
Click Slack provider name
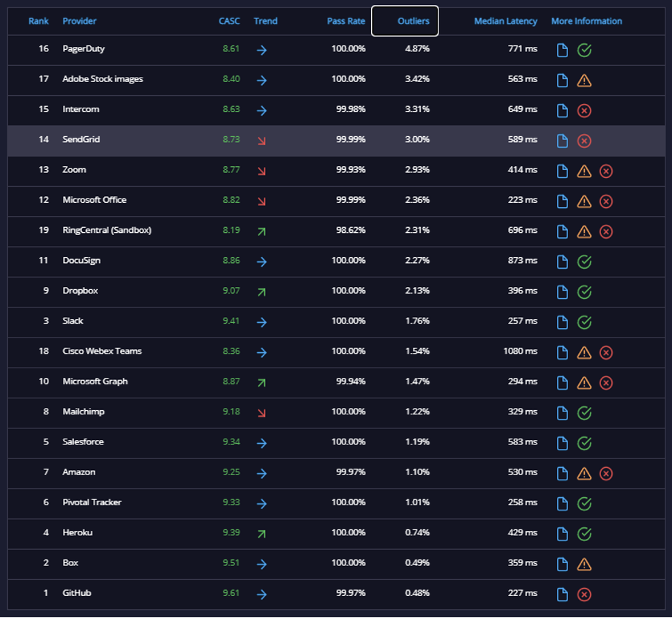point(73,321)
